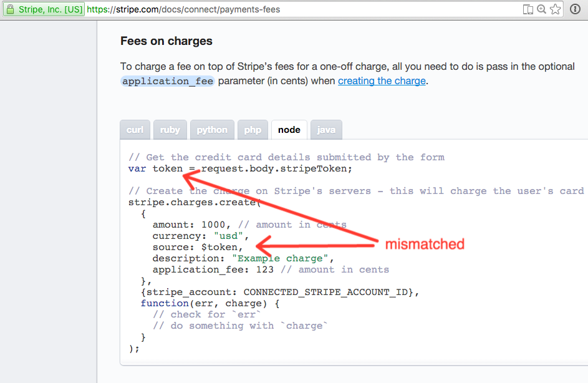Open Stripe, Inc. [US] certificate badge
The width and height of the screenshot is (588, 383).
[x=44, y=9]
